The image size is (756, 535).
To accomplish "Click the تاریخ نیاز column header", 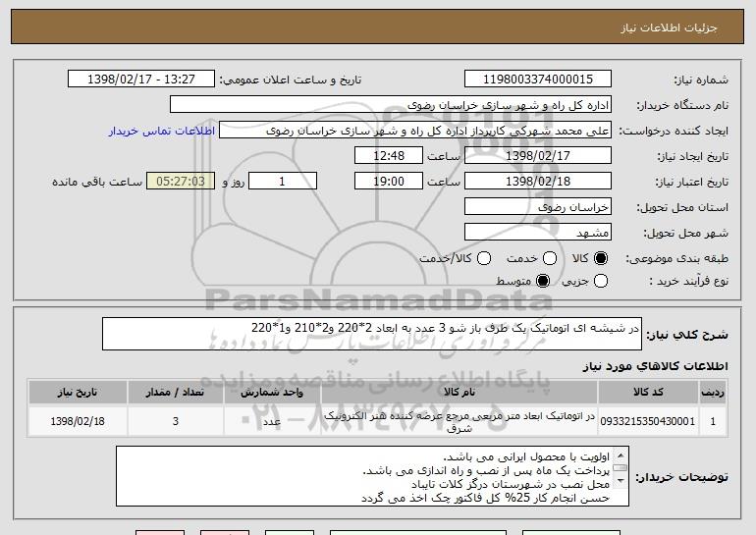I will click(78, 393).
